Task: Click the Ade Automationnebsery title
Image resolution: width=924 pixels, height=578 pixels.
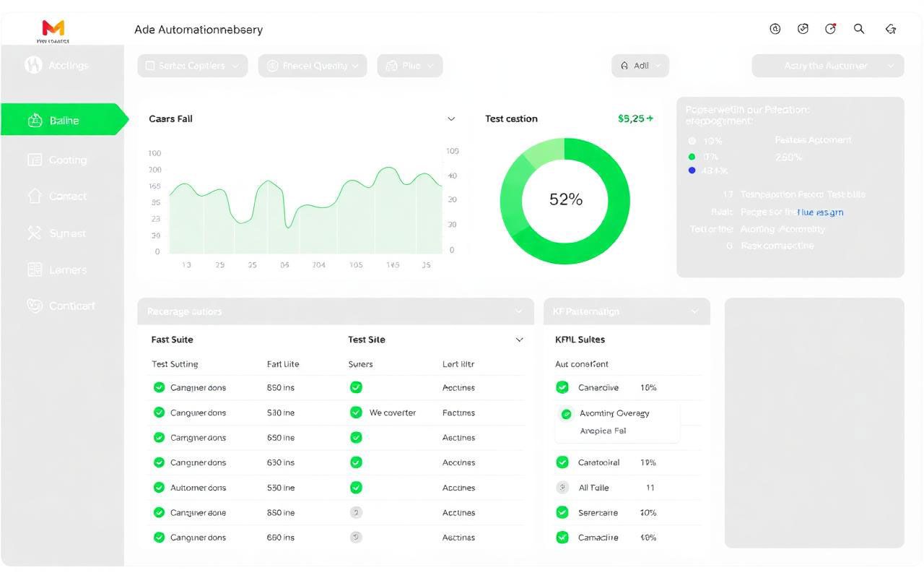Action: pos(199,30)
